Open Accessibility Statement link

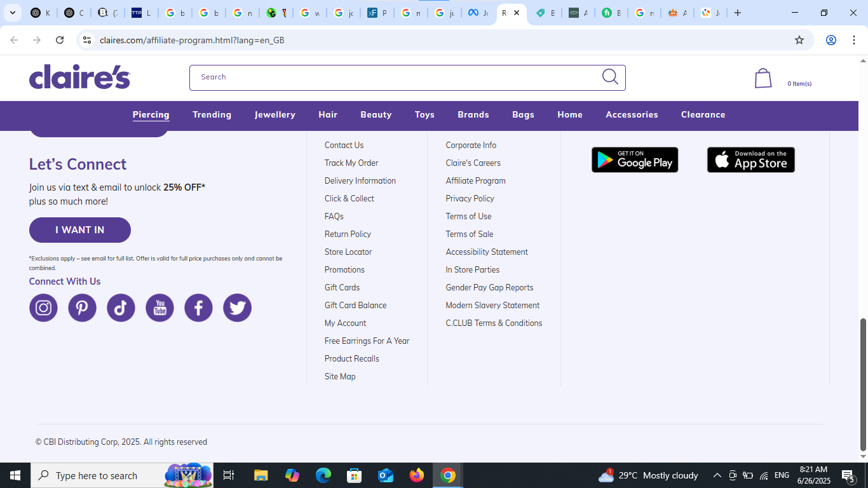(x=487, y=252)
